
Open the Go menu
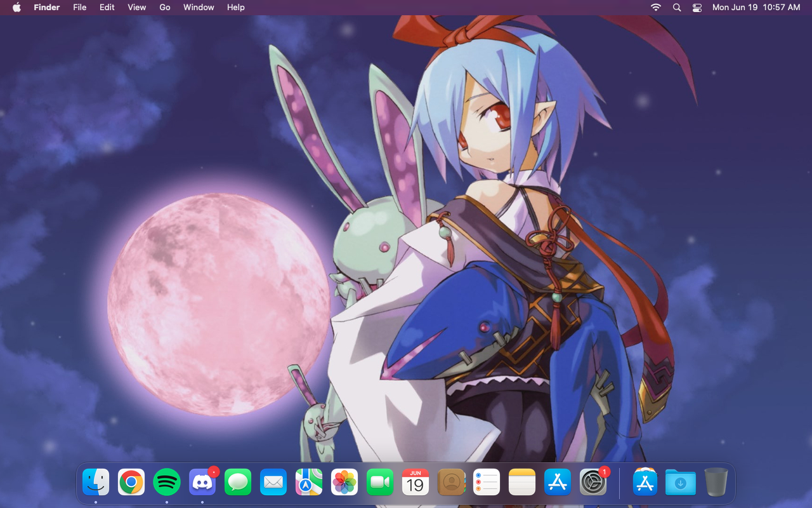tap(165, 7)
